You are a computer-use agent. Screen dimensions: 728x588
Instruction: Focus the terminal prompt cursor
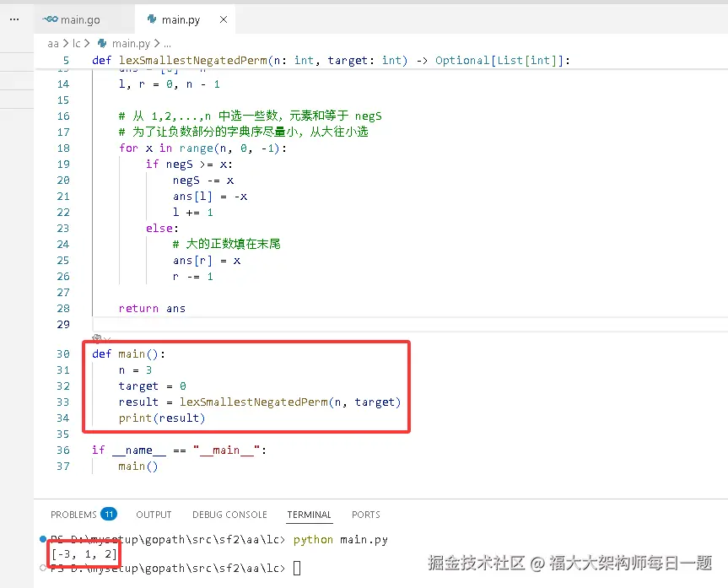click(297, 569)
